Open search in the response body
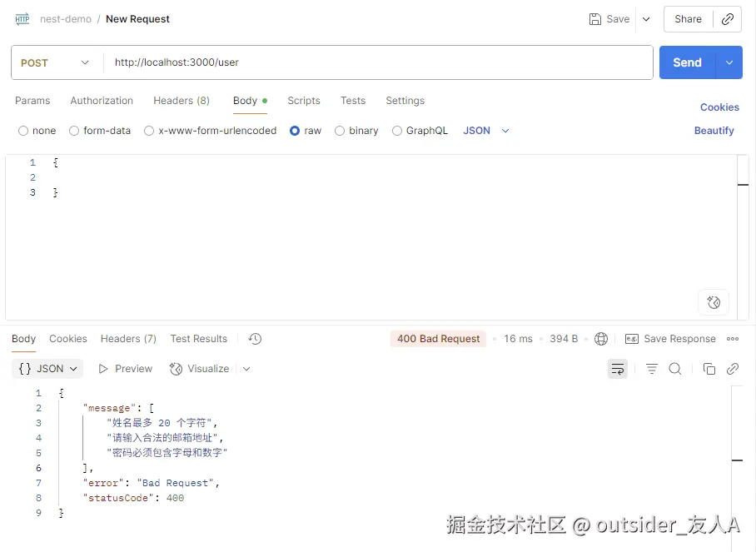The height and width of the screenshot is (552, 756). coord(674,369)
